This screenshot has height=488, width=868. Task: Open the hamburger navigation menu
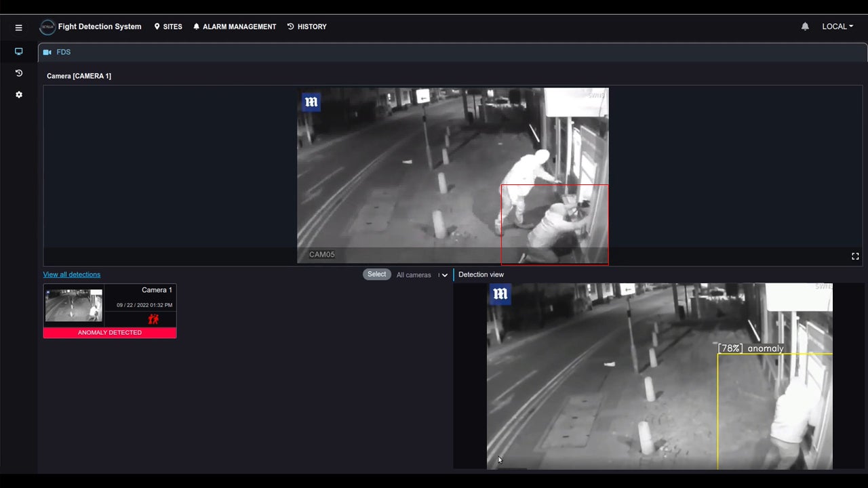(x=18, y=27)
